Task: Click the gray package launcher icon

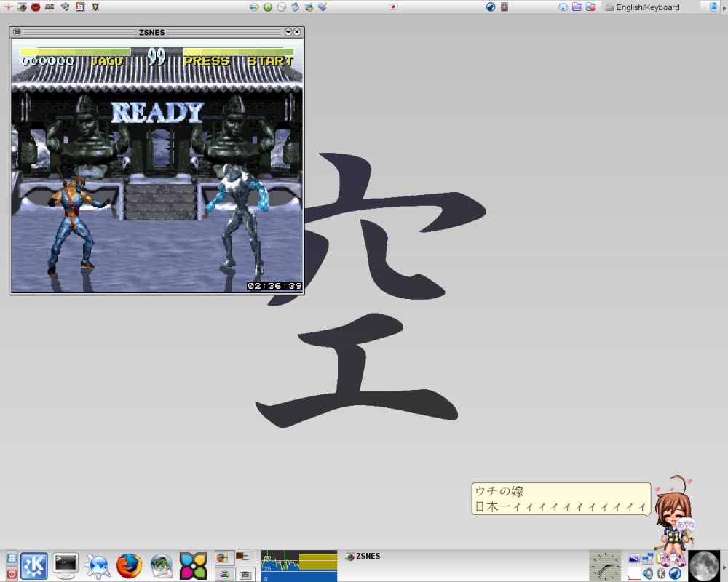Action: pos(65,7)
